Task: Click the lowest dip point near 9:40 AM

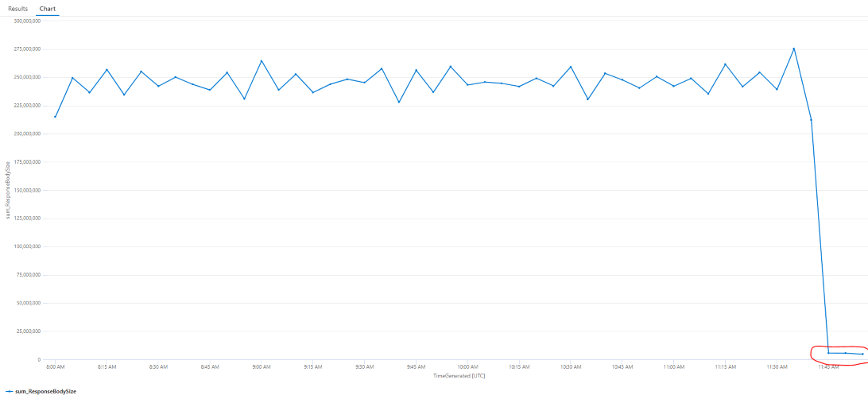Action: point(398,102)
